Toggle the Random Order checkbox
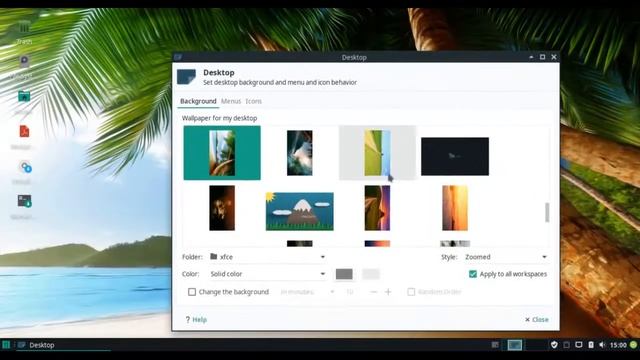Viewport: 640px width, 360px height. tap(411, 292)
